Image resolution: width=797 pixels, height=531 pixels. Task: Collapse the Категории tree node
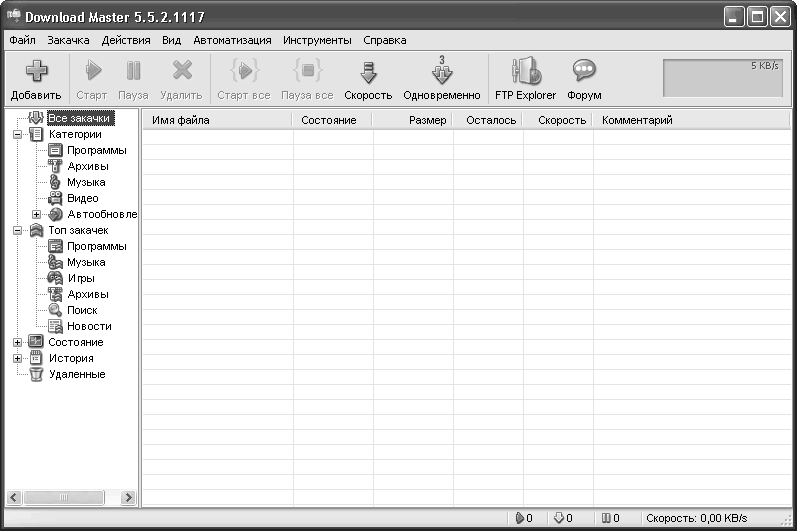(18, 135)
